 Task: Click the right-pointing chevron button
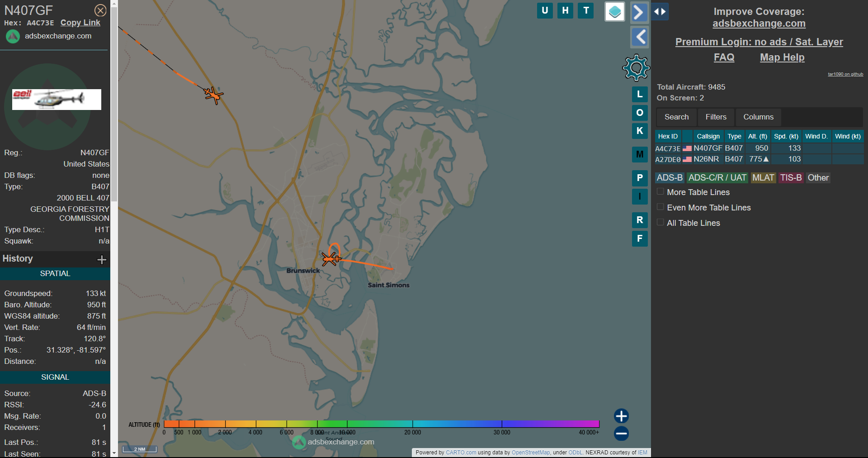pos(639,12)
